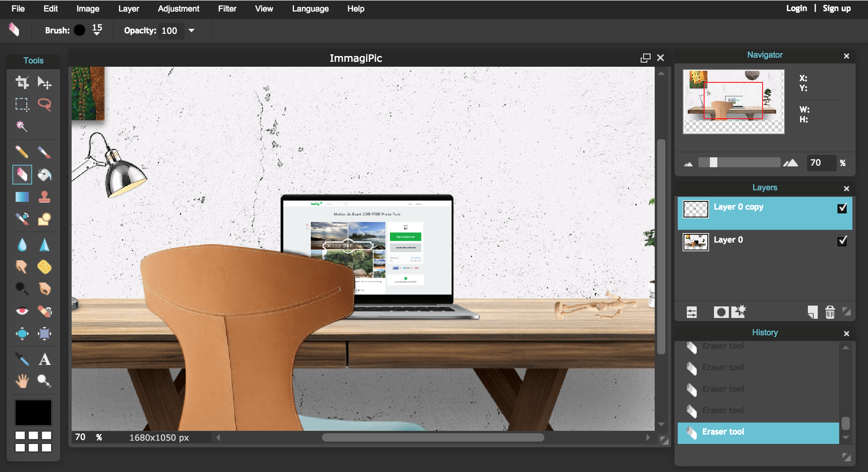The height and width of the screenshot is (472, 868).
Task: Select the Text tool
Action: pos(44,359)
